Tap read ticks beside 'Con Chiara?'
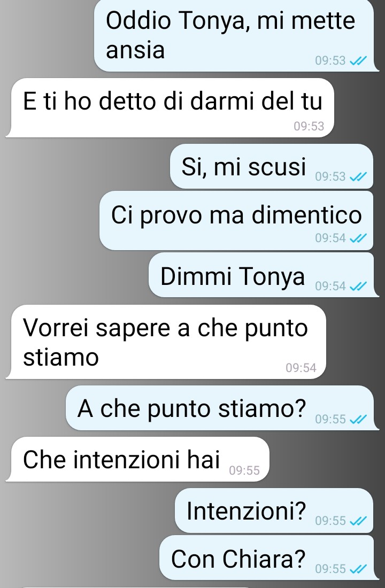 pos(358,569)
